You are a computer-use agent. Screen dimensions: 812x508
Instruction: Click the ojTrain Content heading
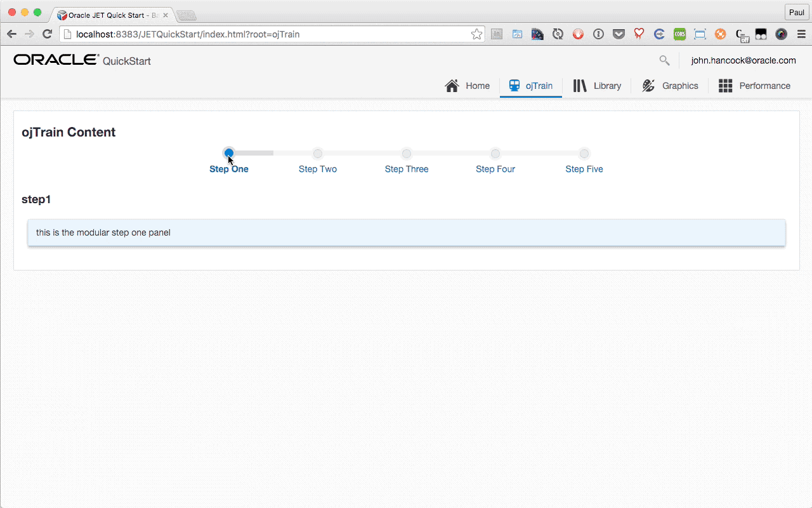point(69,132)
